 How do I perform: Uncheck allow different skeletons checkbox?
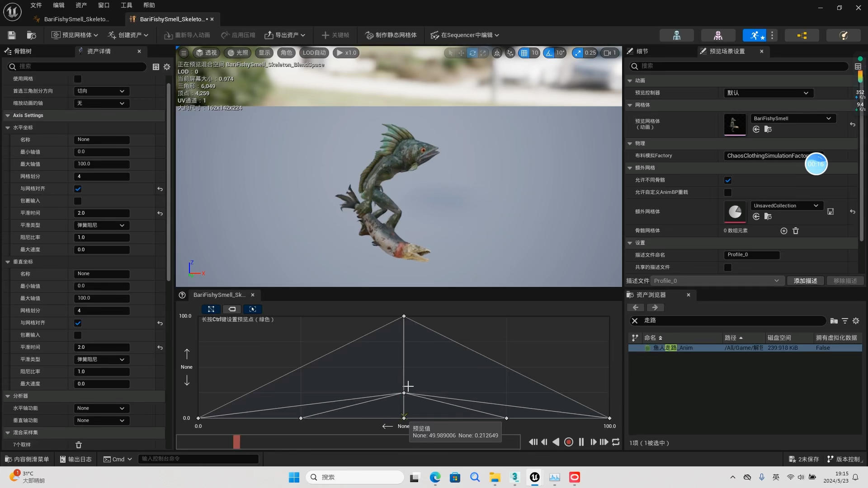(728, 180)
